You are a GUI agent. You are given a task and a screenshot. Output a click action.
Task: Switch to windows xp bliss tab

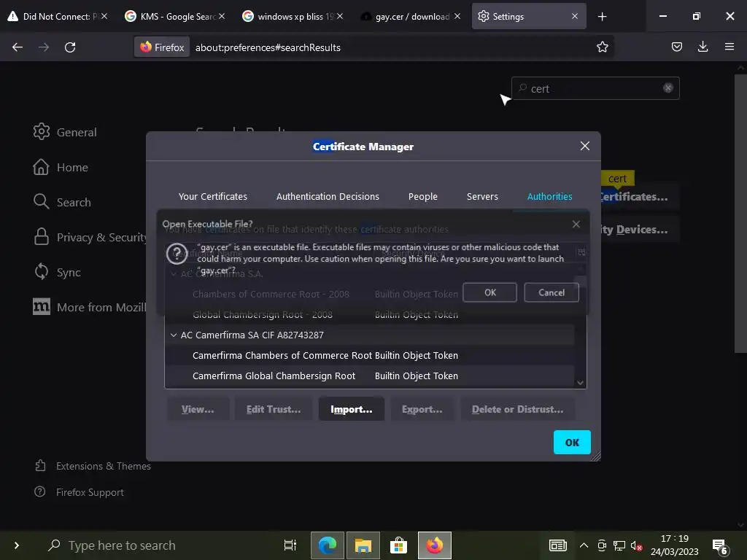(292, 17)
